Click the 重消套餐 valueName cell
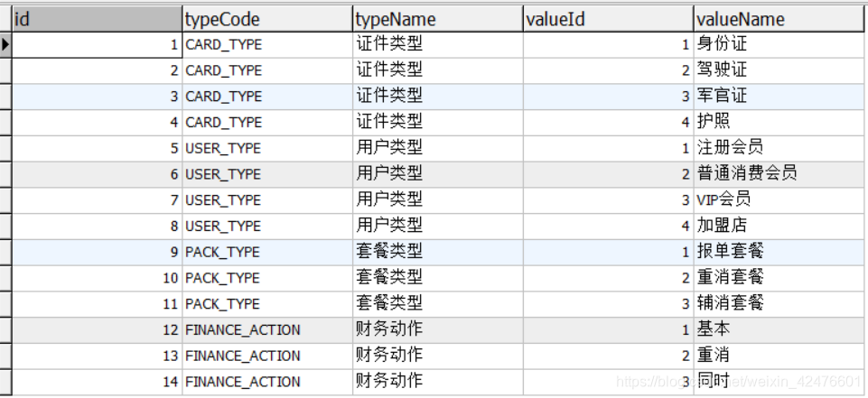The image size is (868, 398). tap(779, 278)
